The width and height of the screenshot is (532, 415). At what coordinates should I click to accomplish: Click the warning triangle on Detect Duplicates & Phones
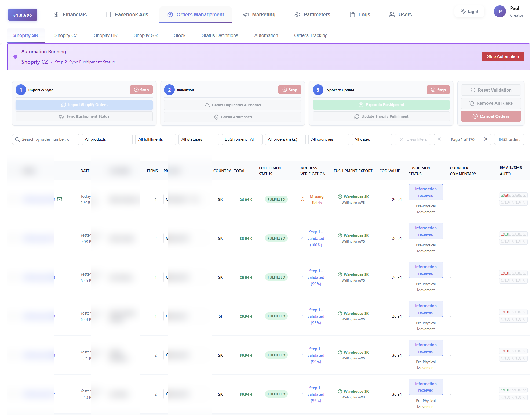[x=207, y=105]
